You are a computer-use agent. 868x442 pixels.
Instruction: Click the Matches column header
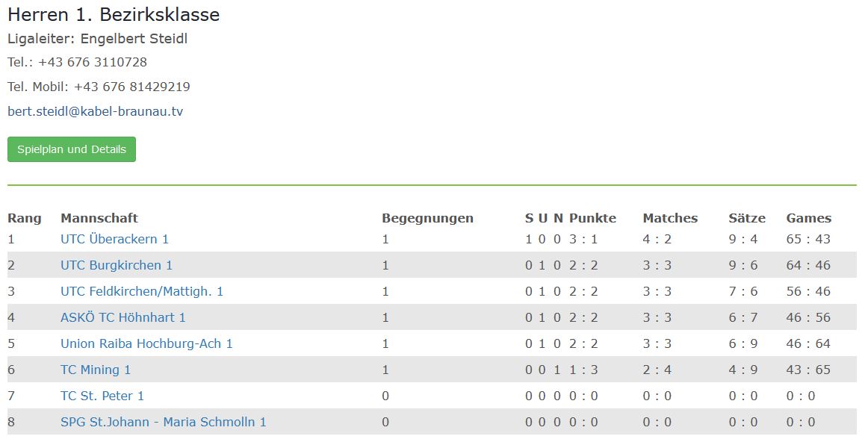point(670,218)
